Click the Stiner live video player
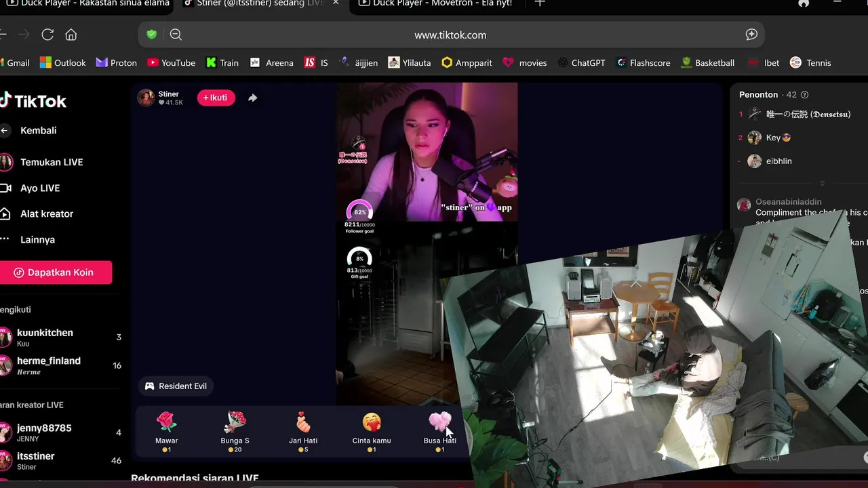 [x=427, y=244]
